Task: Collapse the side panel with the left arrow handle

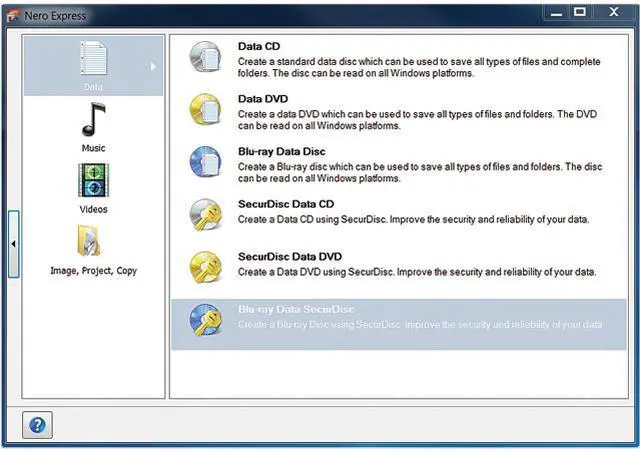Action: pyautogui.click(x=13, y=244)
